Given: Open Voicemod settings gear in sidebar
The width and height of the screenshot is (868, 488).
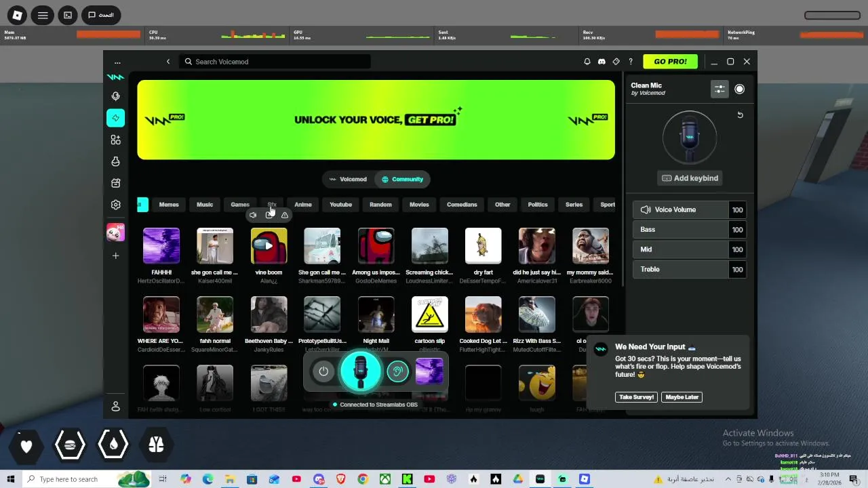Looking at the screenshot, I should click(116, 205).
